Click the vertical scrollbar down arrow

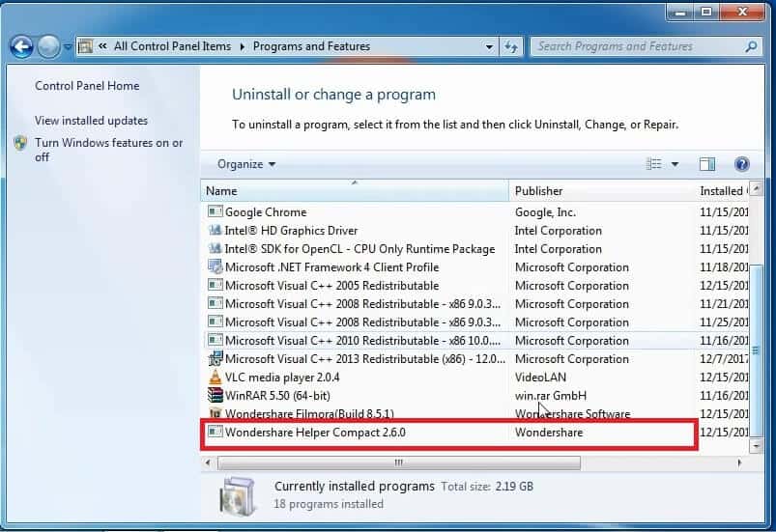click(756, 445)
